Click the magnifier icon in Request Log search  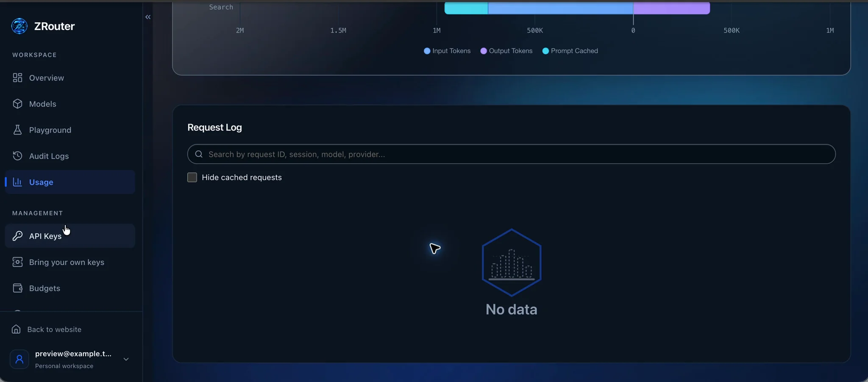[x=199, y=154]
